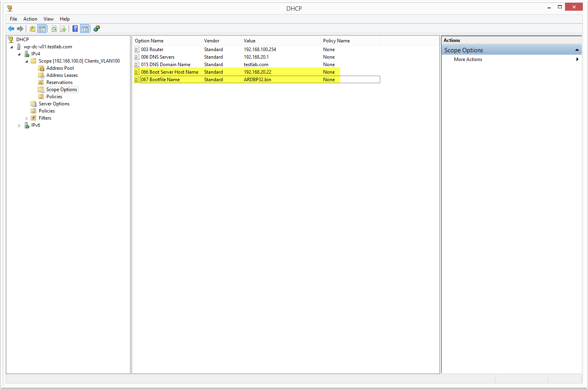This screenshot has width=588, height=389.
Task: Open the Action menu
Action: click(30, 19)
